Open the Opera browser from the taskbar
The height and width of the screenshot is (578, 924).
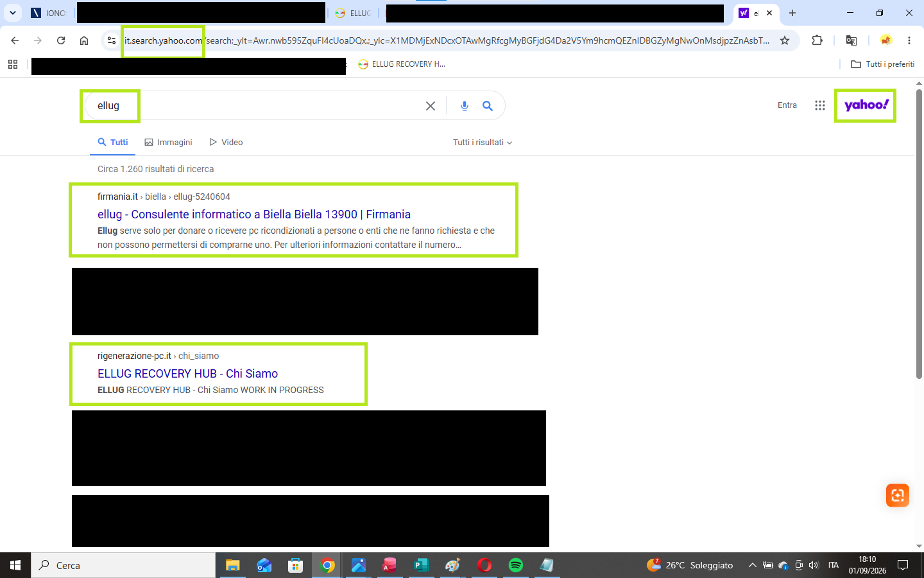[x=484, y=565]
